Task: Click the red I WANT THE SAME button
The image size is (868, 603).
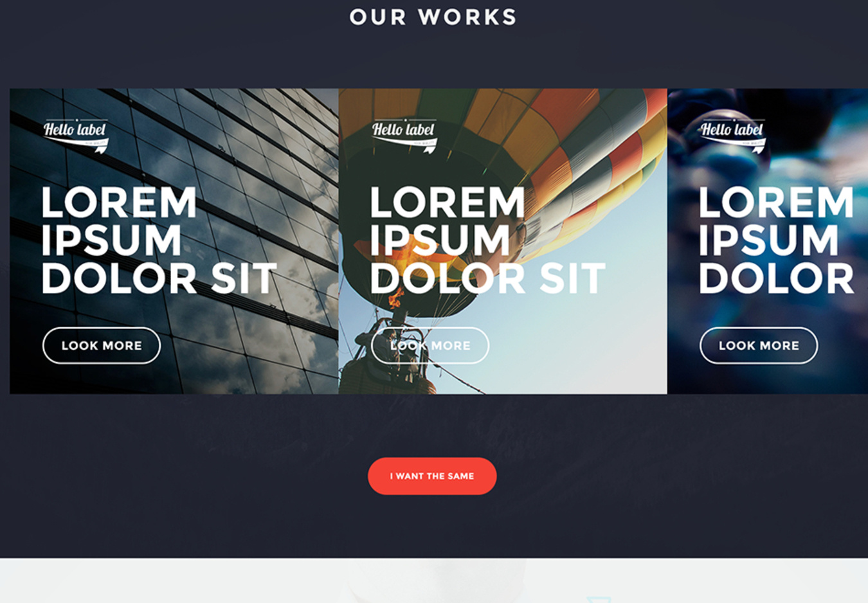Action: point(432,476)
